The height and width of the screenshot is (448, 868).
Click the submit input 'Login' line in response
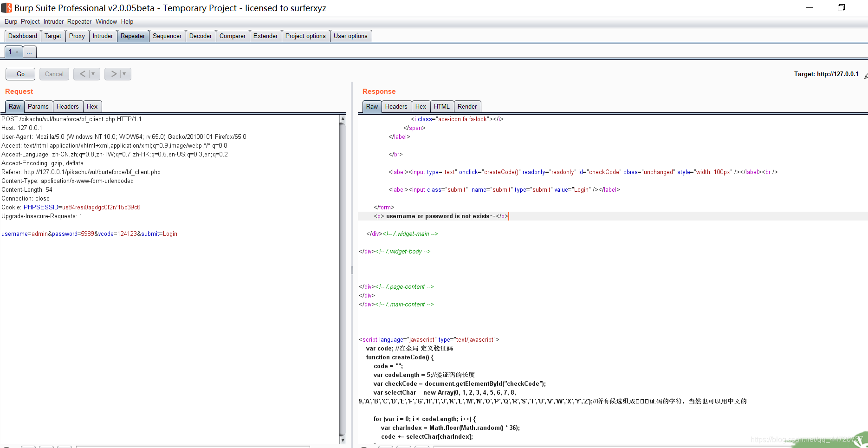coord(504,189)
